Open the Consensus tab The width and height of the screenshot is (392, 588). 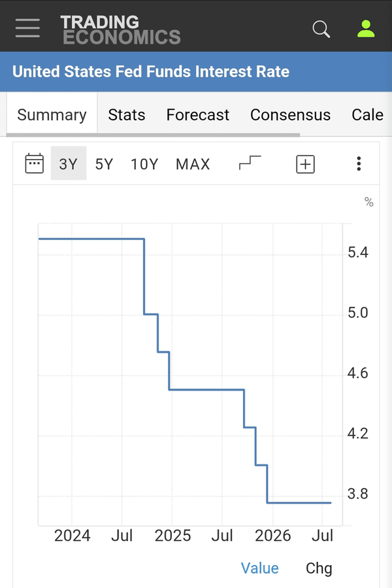click(x=291, y=114)
